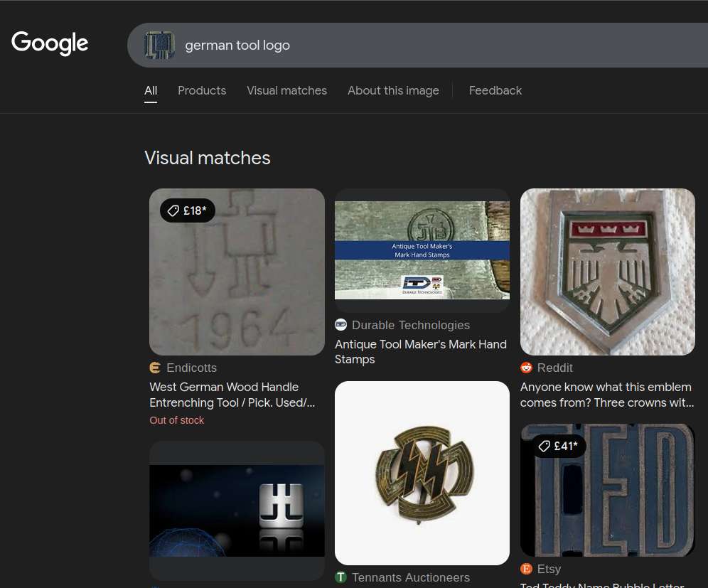Viewport: 708px width, 588px height.
Task: Click the image thumbnail in search bar
Action: pyautogui.click(x=159, y=46)
